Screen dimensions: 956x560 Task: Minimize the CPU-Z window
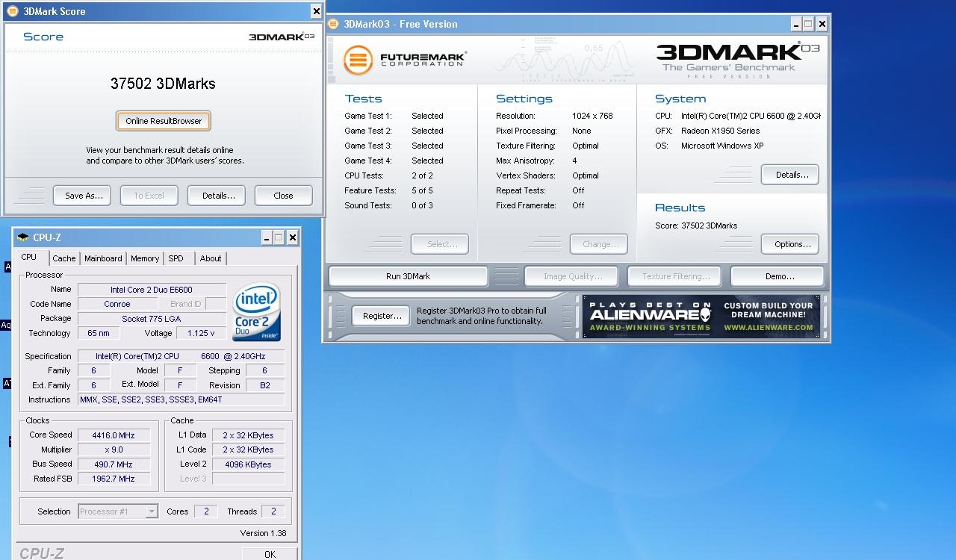[267, 237]
